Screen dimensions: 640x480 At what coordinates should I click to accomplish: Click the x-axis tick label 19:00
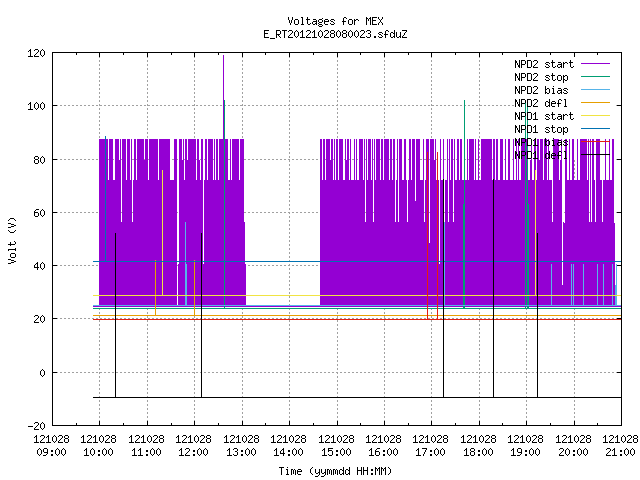[526, 452]
